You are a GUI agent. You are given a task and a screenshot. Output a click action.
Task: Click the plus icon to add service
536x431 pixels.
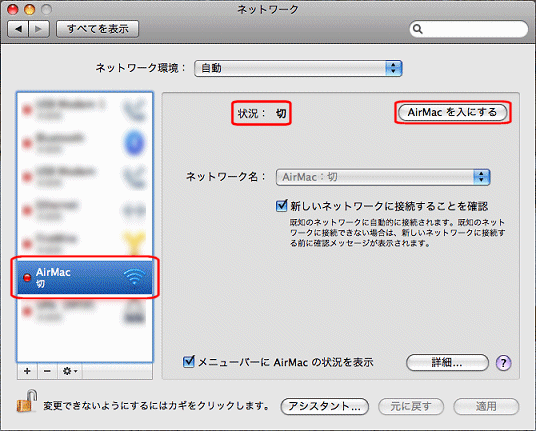pyautogui.click(x=27, y=371)
